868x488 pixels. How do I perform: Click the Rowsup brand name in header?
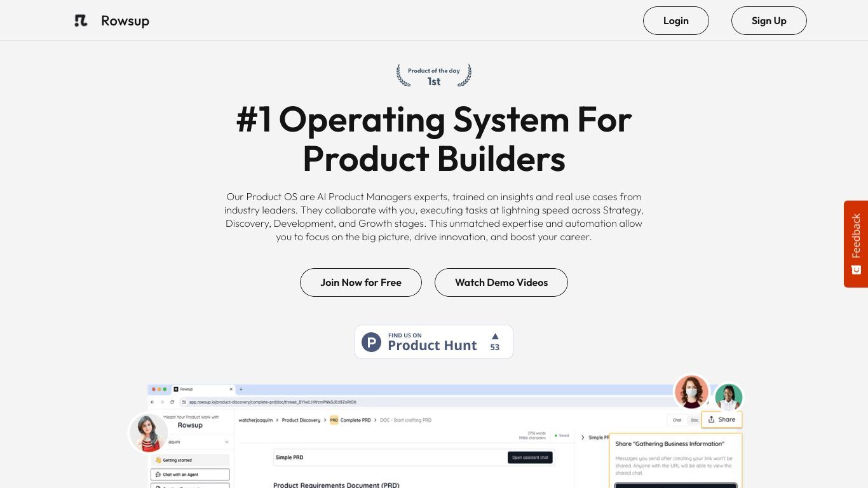(125, 20)
